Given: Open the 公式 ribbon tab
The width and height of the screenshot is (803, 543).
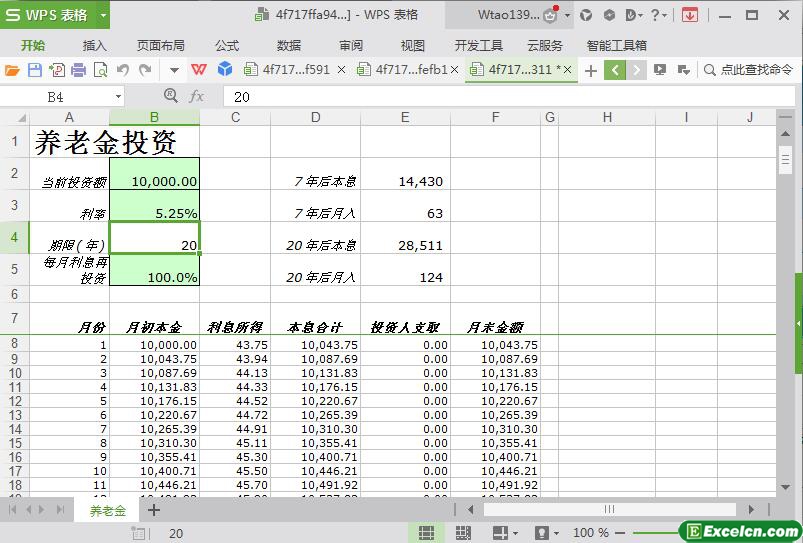Looking at the screenshot, I should pyautogui.click(x=227, y=45).
